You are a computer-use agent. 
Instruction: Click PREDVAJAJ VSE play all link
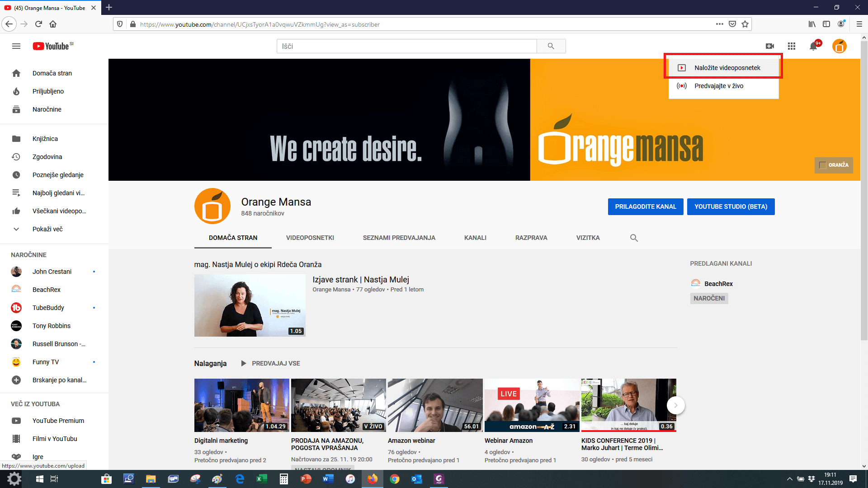coord(270,363)
